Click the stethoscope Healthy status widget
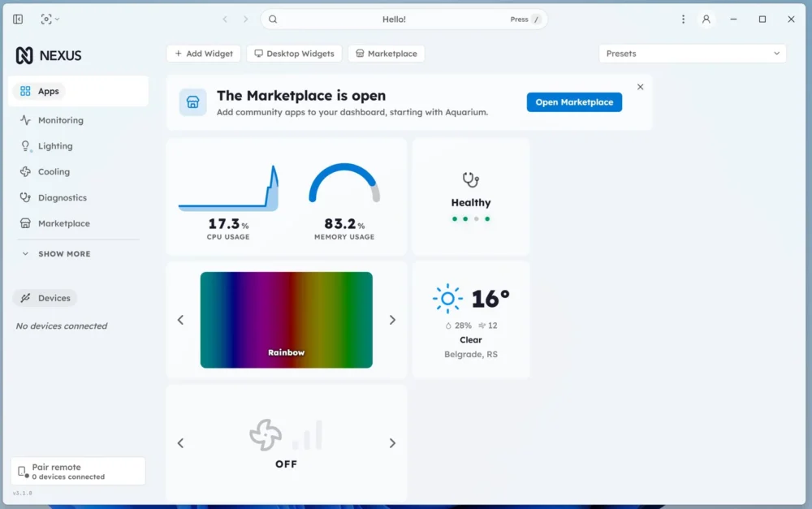The image size is (812, 509). [x=471, y=196]
